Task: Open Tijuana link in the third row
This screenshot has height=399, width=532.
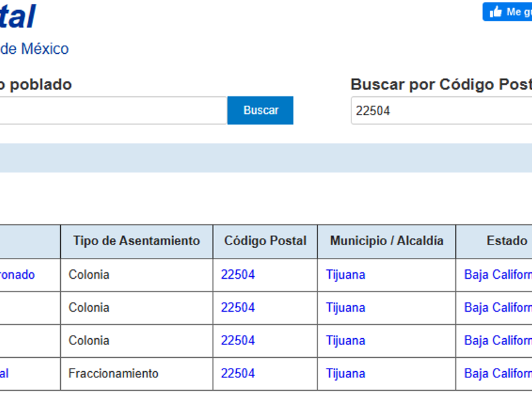Action: pyautogui.click(x=345, y=341)
